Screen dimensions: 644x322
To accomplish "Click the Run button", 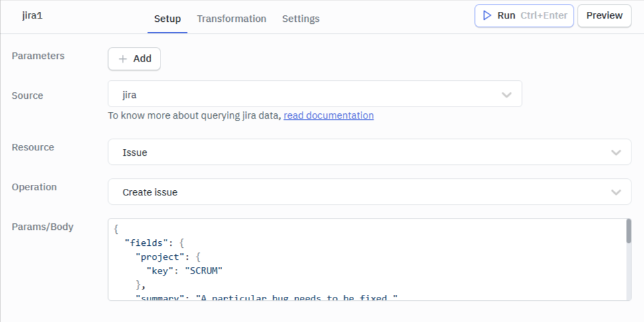I will (524, 16).
